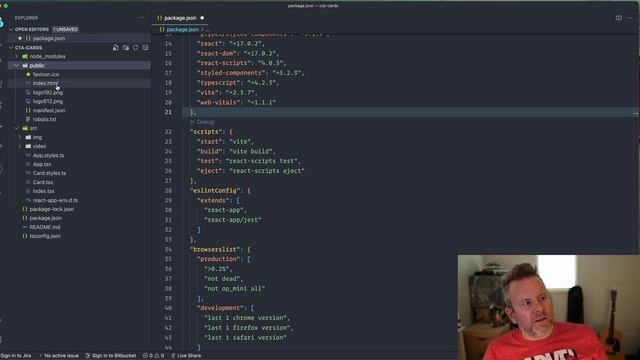The height and width of the screenshot is (360, 640).
Task: Open react-app-env.d.ts file
Action: point(55,200)
